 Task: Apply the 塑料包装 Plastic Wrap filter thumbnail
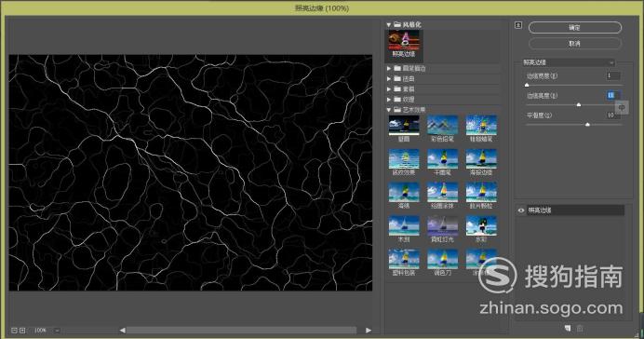click(x=404, y=259)
